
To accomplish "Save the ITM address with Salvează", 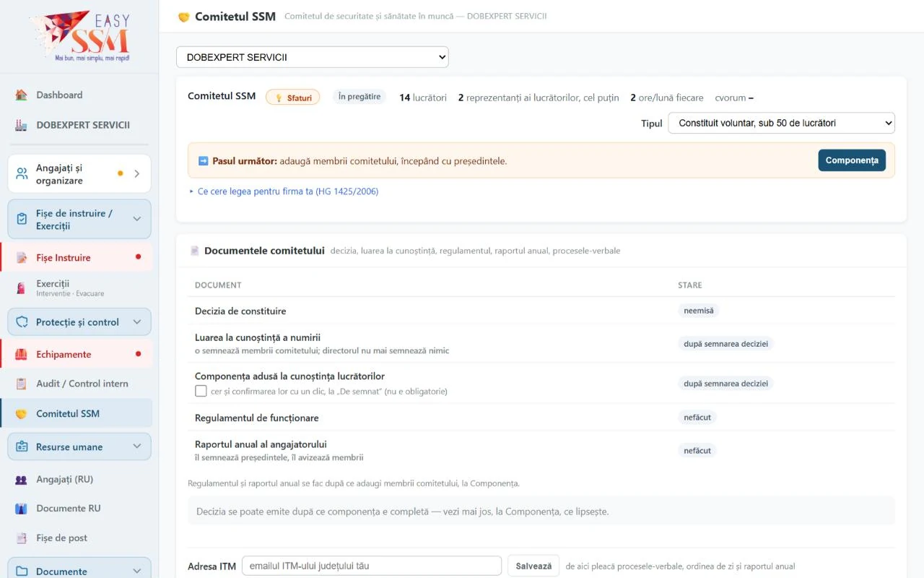I will [x=533, y=566].
